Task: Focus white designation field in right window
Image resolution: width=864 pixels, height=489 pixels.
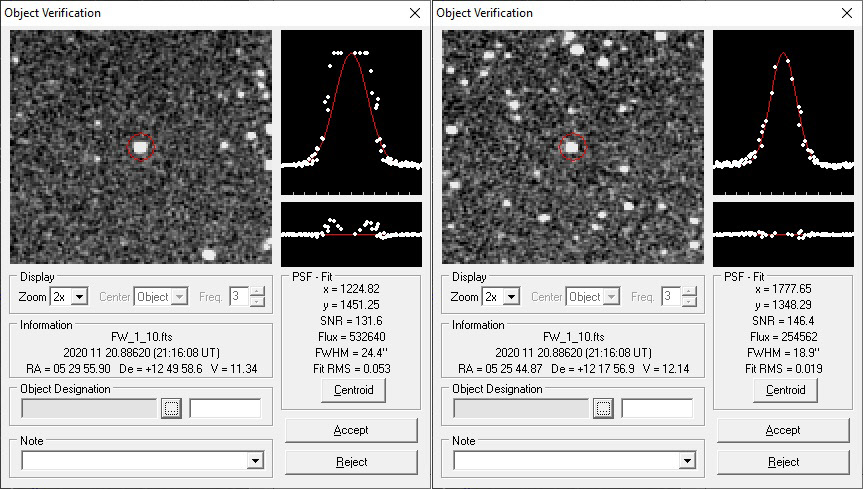Action: 657,409
